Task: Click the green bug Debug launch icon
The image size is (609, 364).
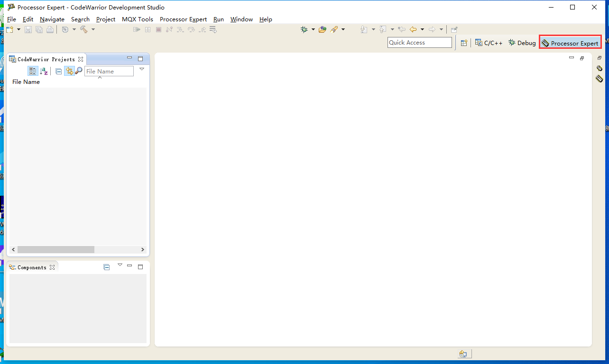Action: click(x=304, y=29)
